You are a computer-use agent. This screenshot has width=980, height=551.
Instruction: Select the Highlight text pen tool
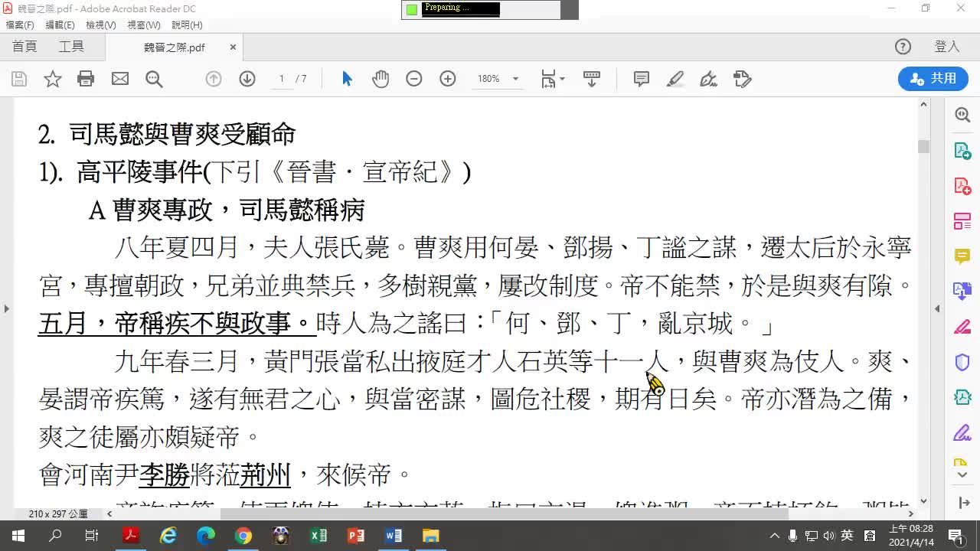pyautogui.click(x=675, y=79)
